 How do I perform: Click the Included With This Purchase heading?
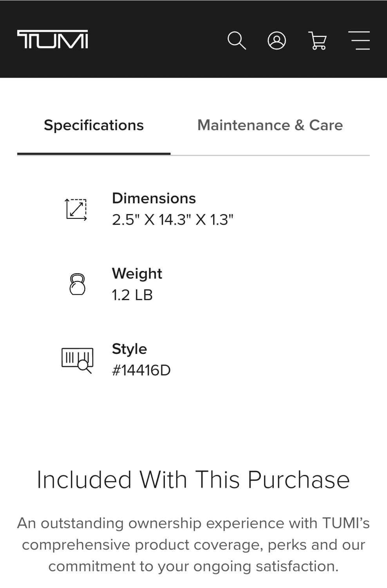[193, 479]
